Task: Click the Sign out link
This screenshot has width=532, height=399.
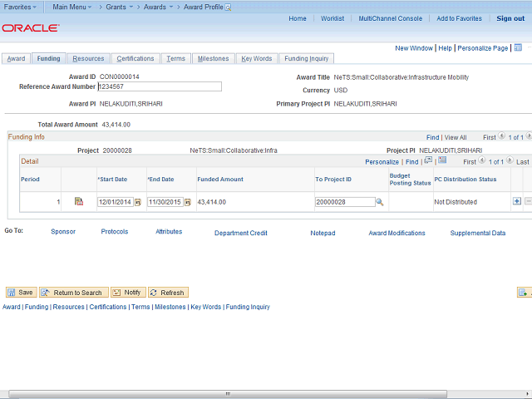Action: click(x=510, y=18)
